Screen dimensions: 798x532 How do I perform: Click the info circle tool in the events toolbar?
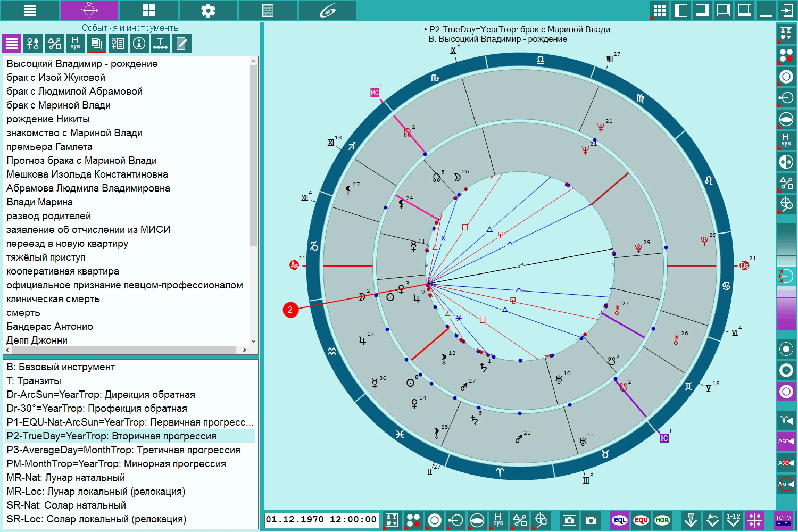coord(139,43)
